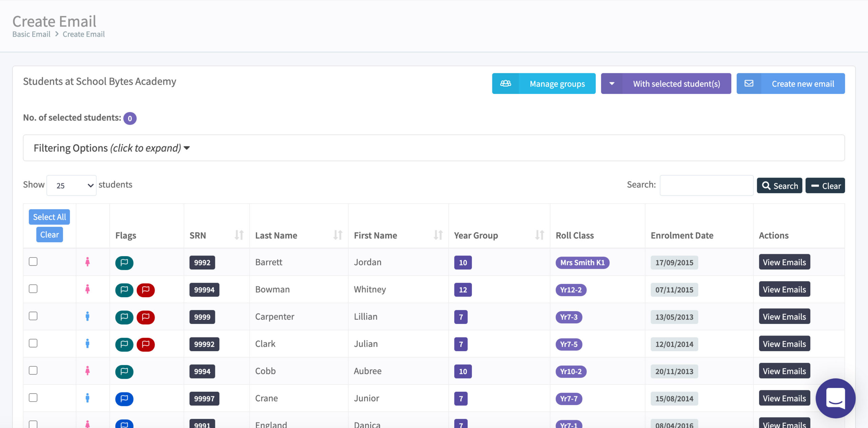Click the pink female icon in Cobb's row

pos(87,371)
